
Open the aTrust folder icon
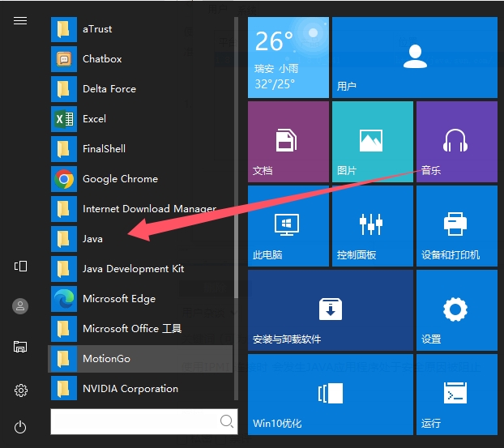click(64, 29)
